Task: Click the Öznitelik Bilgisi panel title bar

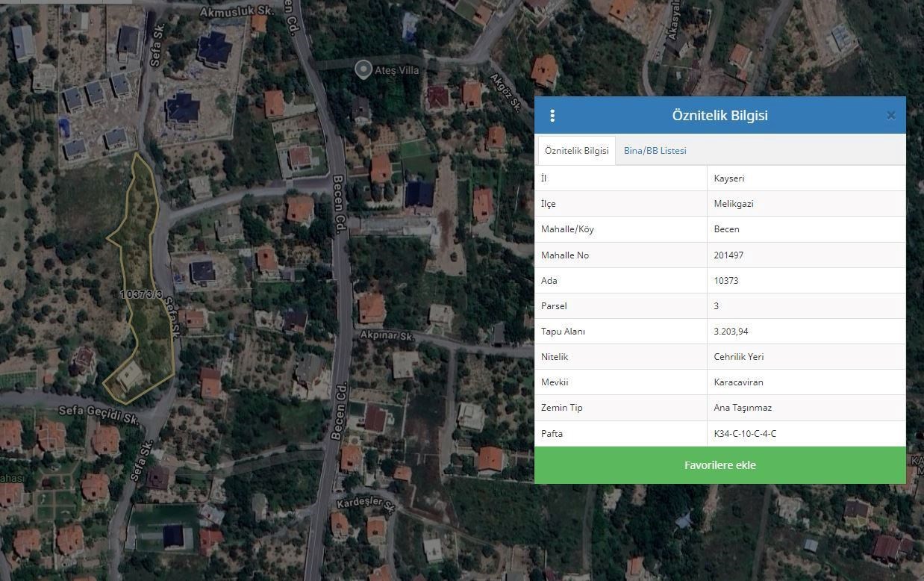Action: (x=719, y=116)
